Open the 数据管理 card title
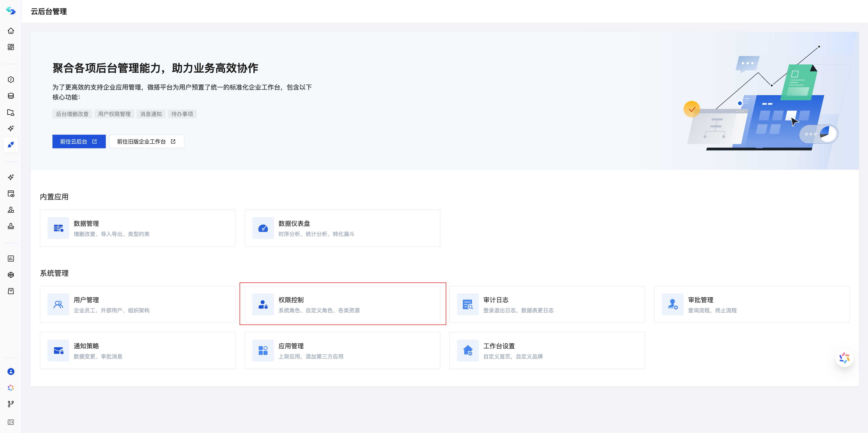Screen dimensions: 868x433 (x=86, y=224)
